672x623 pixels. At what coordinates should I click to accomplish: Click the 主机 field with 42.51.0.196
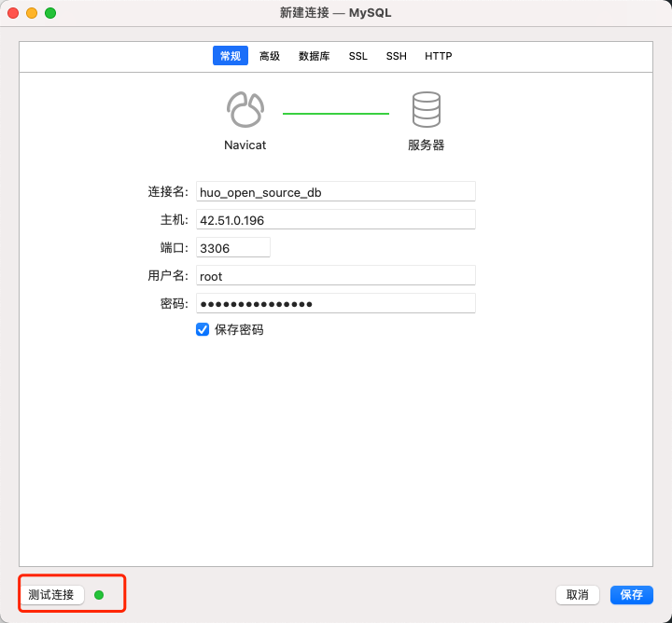(336, 219)
